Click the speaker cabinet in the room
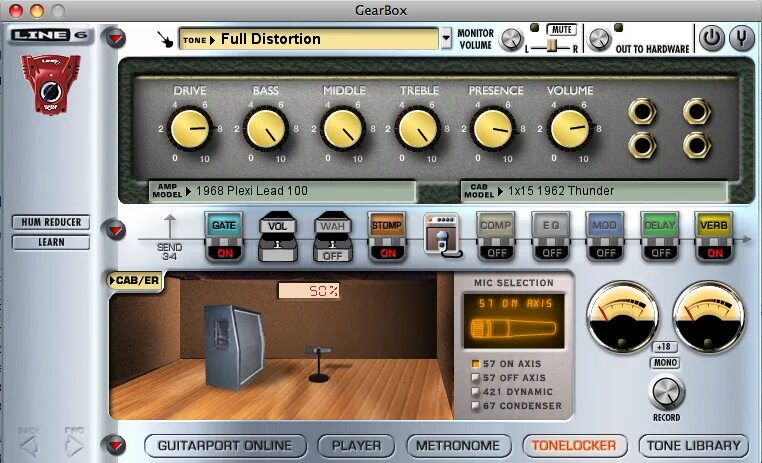This screenshot has height=463, width=762. (235, 347)
